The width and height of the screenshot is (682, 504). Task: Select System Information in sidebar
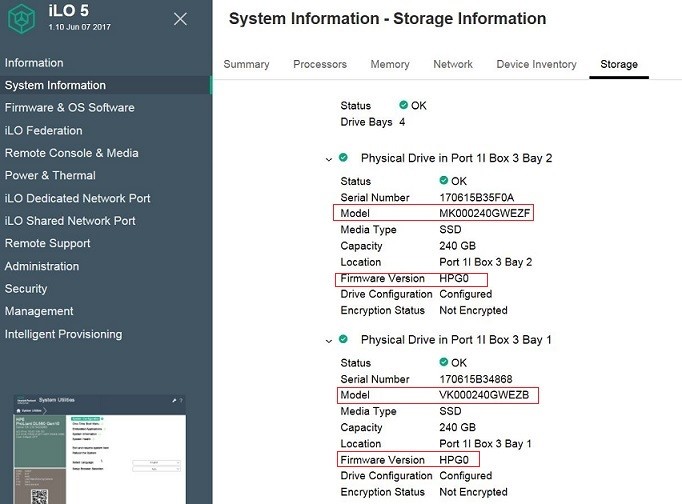pos(106,85)
